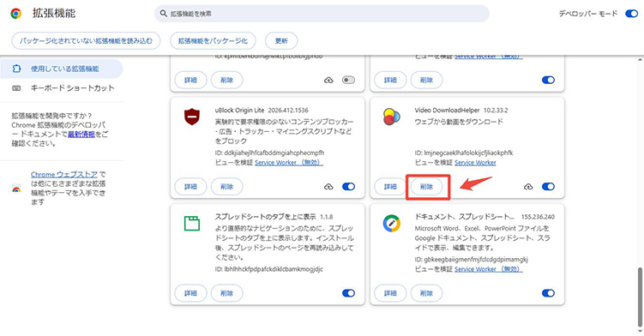Click the Google Docs Office editing extension icon
Image resolution: width=644 pixels, height=336 pixels.
[391, 224]
